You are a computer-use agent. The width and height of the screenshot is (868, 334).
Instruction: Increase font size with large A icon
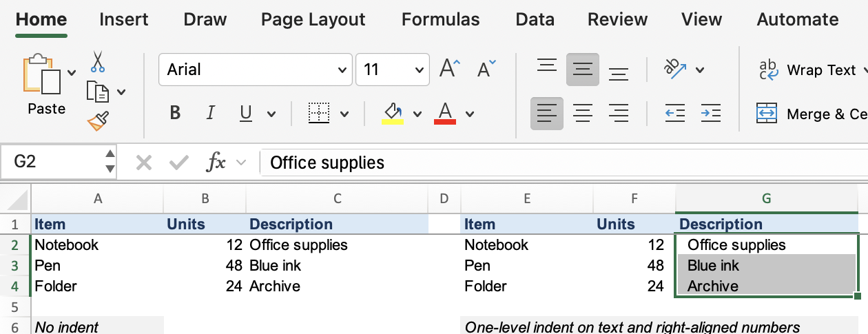(450, 69)
